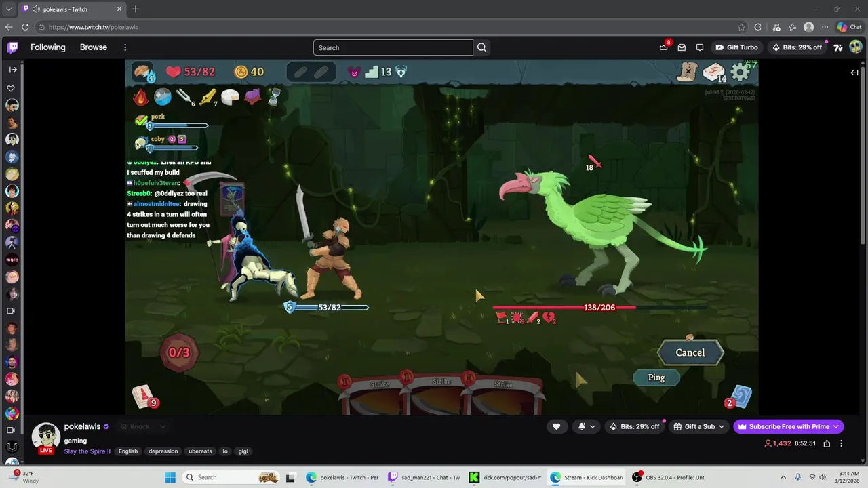Click the character portrait icon with 4
The width and height of the screenshot is (868, 488).
click(143, 72)
